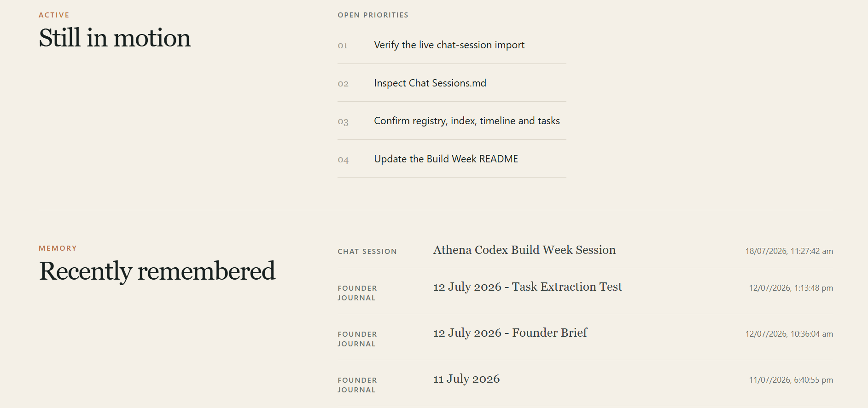Open 'Athena Codex Build Week Session' memory

tap(524, 250)
